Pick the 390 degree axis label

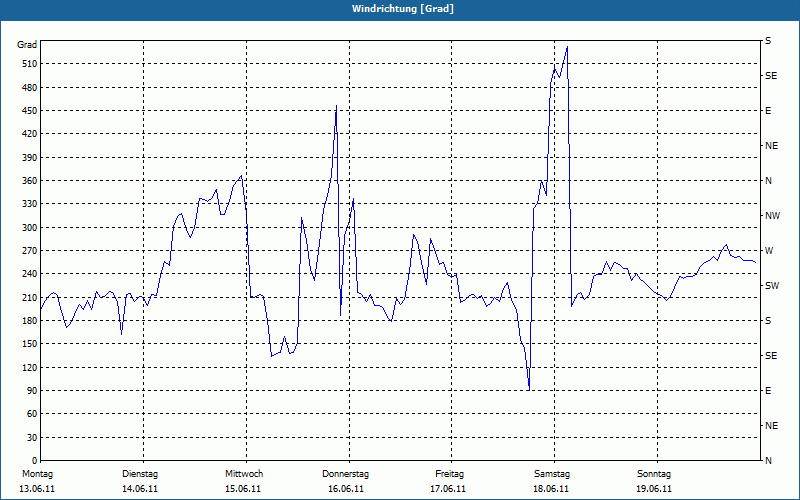point(29,157)
